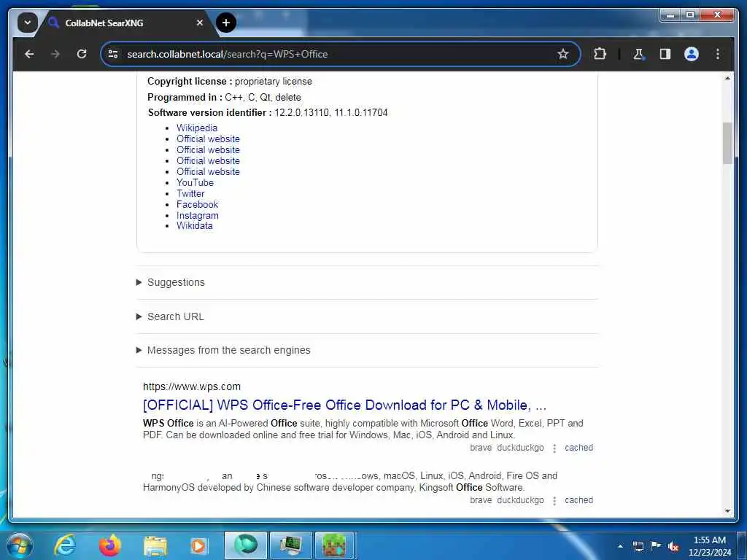Open cached version of wps.com result
Viewport: 747px width, 560px height.
[x=578, y=448]
